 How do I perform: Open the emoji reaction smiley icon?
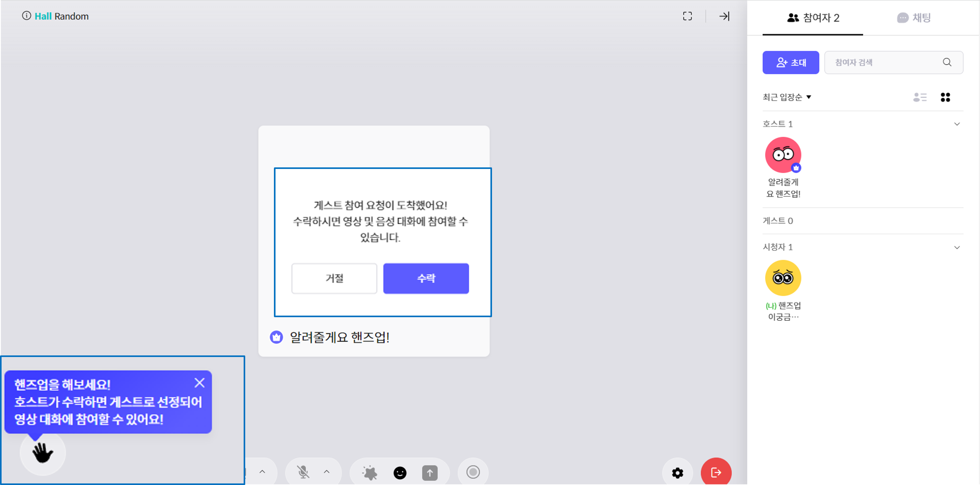(399, 473)
